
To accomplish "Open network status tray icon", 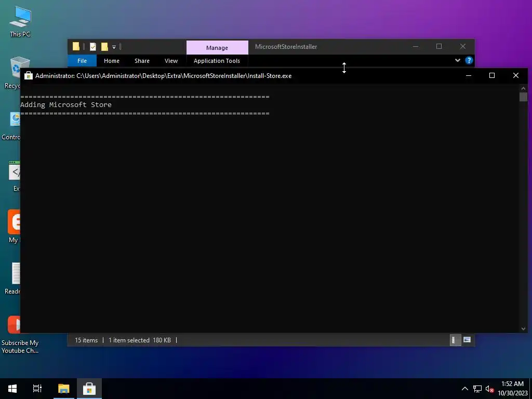I will click(x=477, y=389).
